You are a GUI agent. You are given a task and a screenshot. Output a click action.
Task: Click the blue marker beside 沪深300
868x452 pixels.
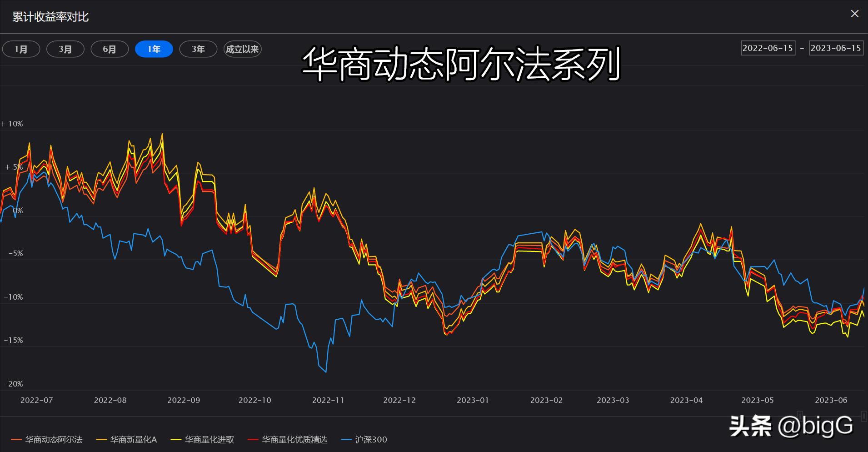(345, 440)
